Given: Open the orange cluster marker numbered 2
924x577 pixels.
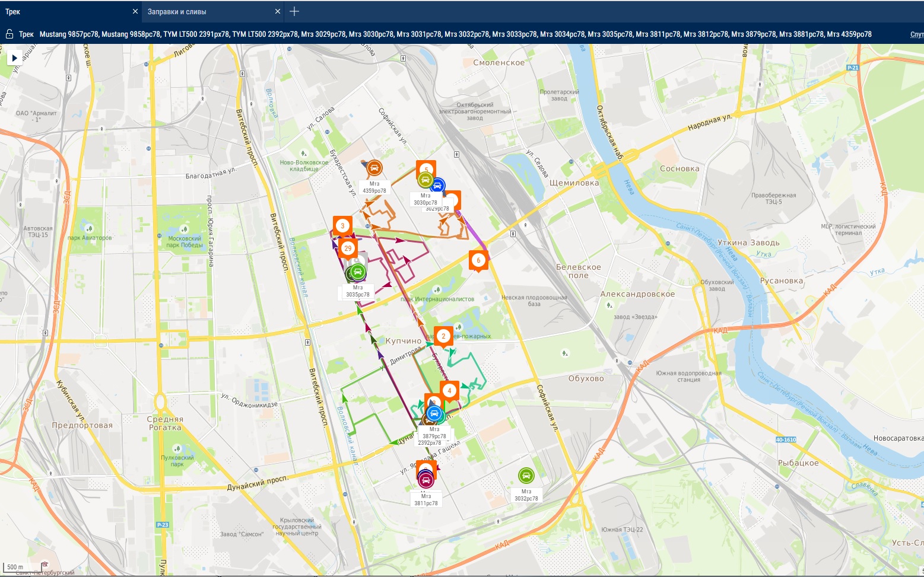Looking at the screenshot, I should pyautogui.click(x=443, y=336).
